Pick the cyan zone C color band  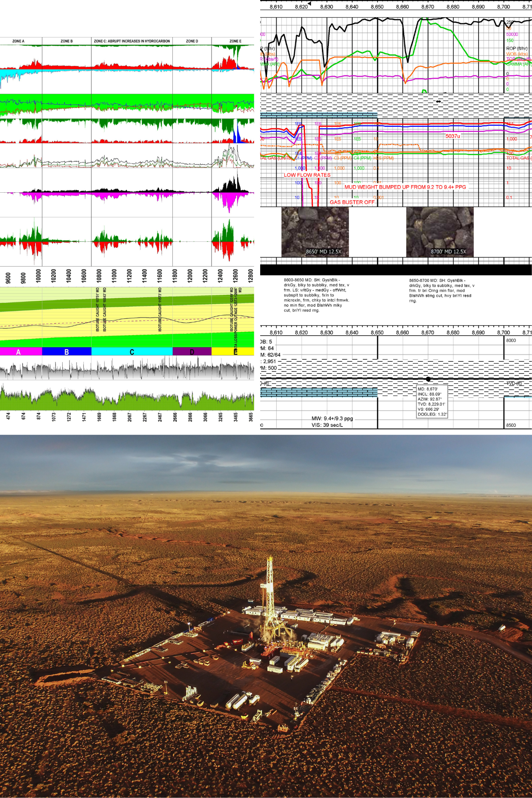point(132,352)
